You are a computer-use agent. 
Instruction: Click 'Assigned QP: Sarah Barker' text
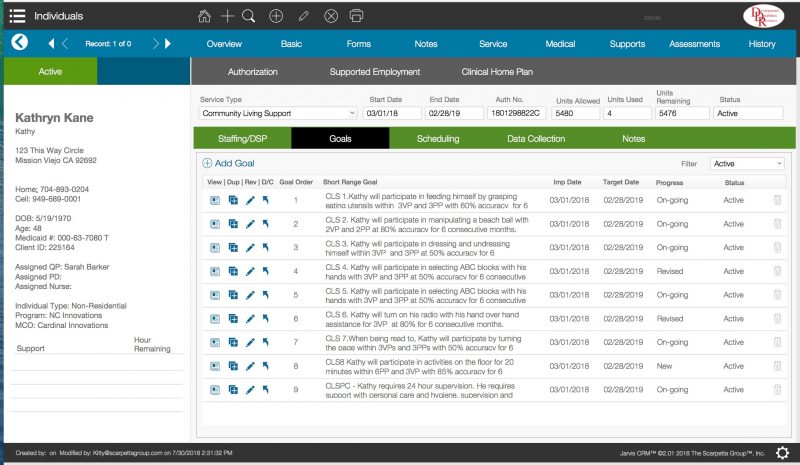(62, 267)
